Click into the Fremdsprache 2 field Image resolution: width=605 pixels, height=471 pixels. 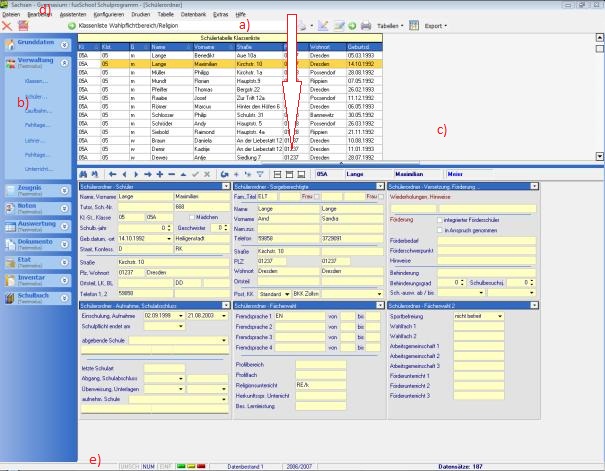coord(300,327)
